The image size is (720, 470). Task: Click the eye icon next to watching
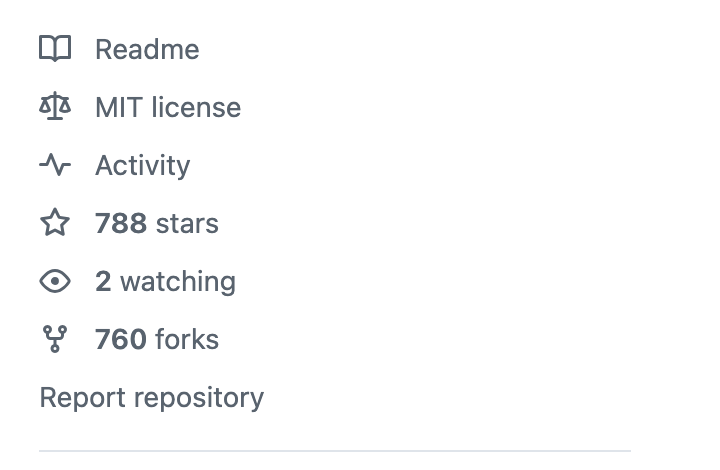[x=55, y=282]
